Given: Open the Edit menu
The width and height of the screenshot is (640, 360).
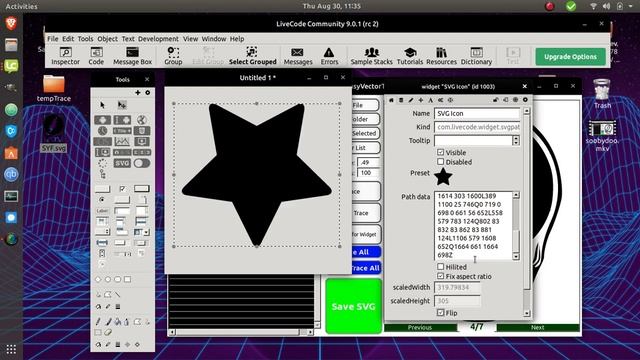Looking at the screenshot, I should (68, 39).
